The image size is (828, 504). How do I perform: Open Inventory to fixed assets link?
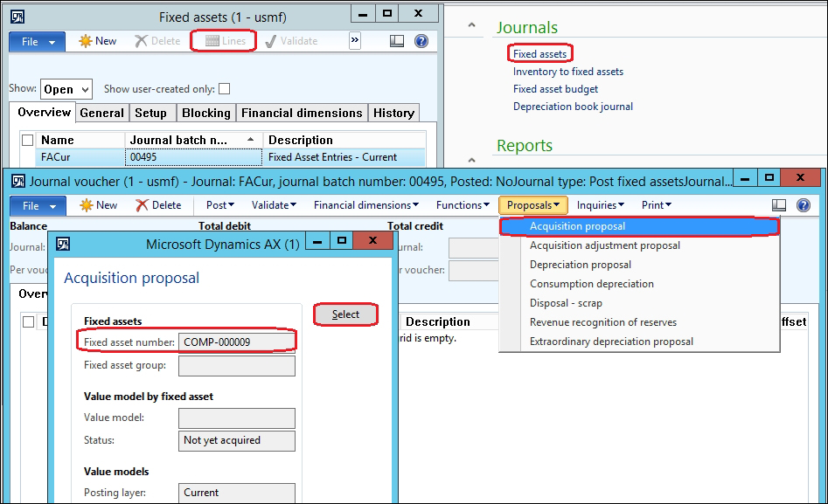coord(568,72)
